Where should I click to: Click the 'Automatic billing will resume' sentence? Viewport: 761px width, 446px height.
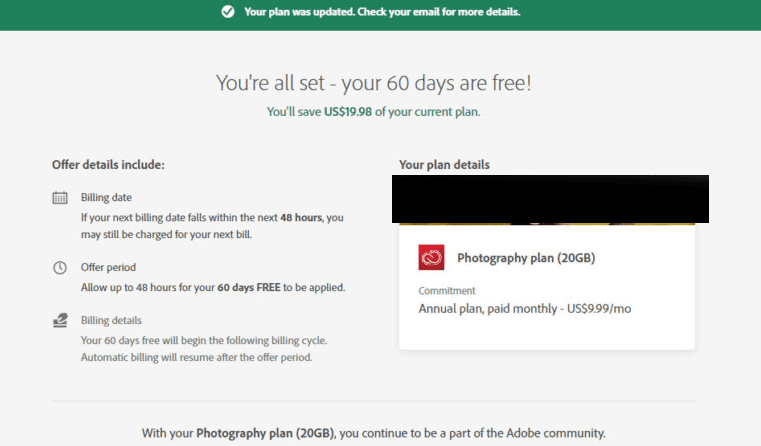[197, 357]
